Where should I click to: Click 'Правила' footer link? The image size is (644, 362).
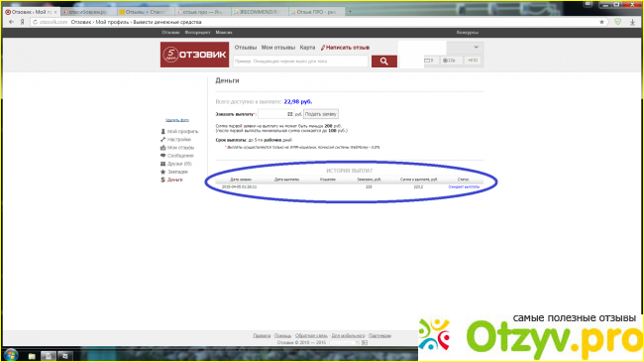coord(262,335)
